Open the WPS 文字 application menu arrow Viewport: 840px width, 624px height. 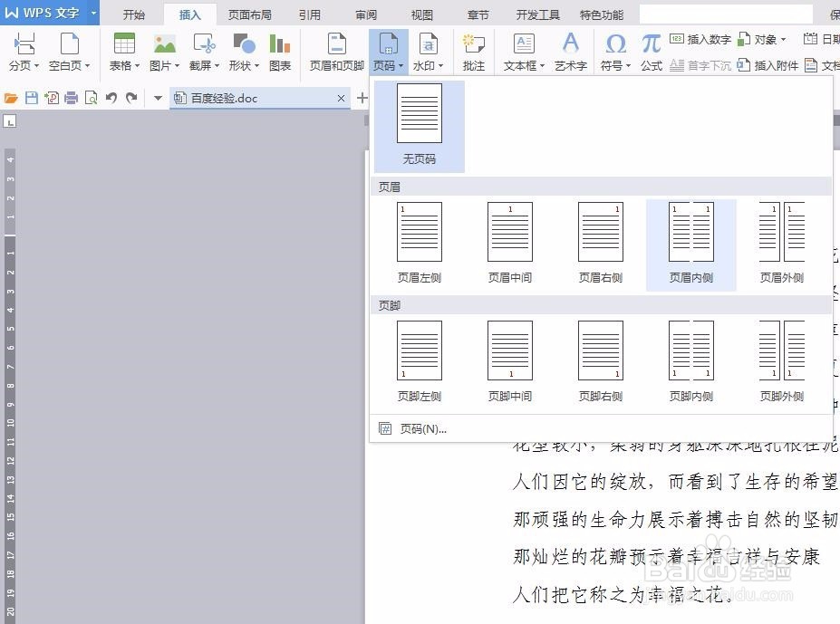[x=93, y=13]
